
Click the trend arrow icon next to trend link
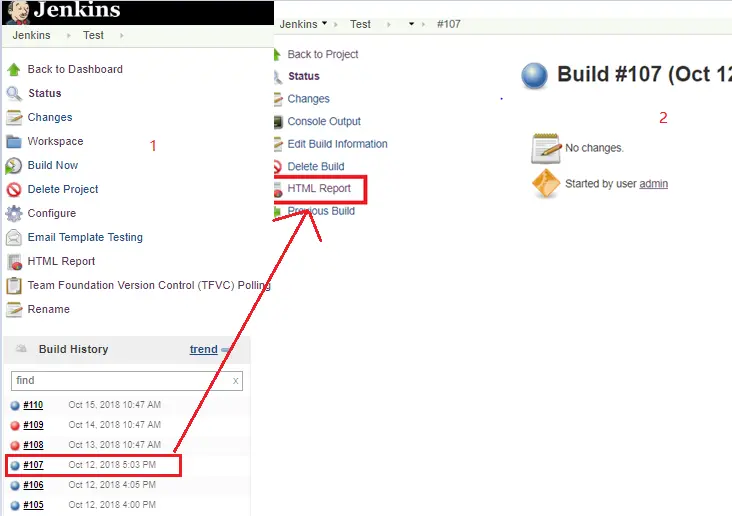pos(226,350)
